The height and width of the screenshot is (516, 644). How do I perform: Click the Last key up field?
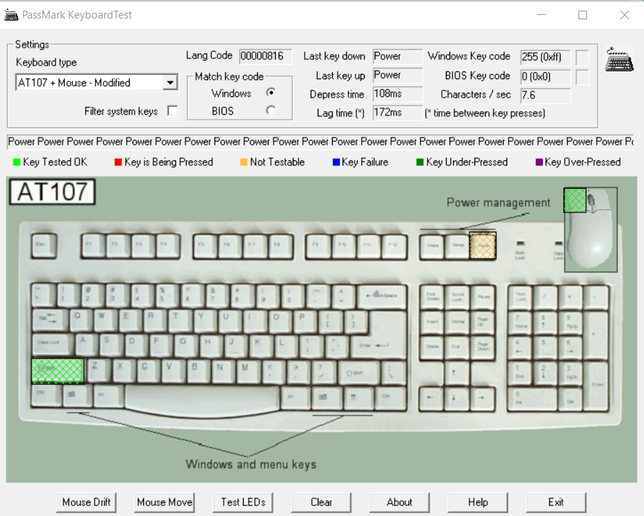point(398,75)
